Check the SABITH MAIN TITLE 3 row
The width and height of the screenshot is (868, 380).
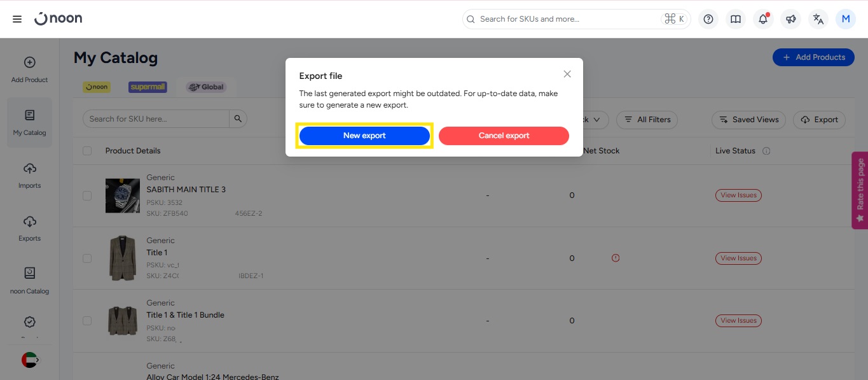coord(87,195)
